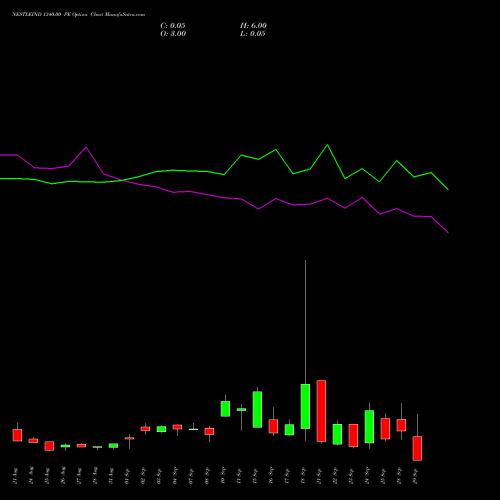Click the 29 Sep date label
Screen dimensions: 500x500
415,476
